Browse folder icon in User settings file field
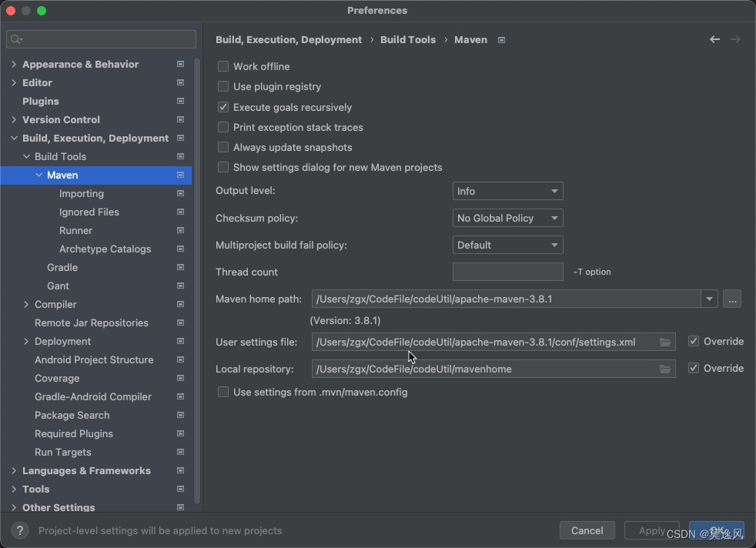756x548 pixels. tap(665, 342)
